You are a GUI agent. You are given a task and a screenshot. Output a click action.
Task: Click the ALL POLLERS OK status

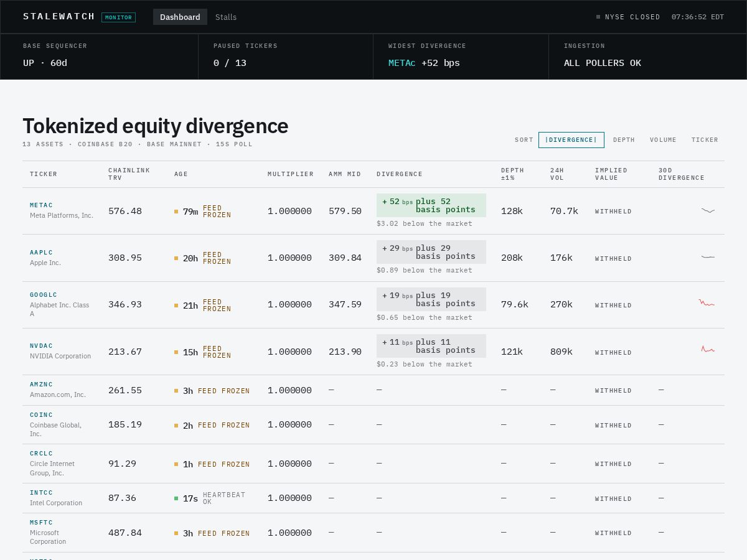(603, 63)
